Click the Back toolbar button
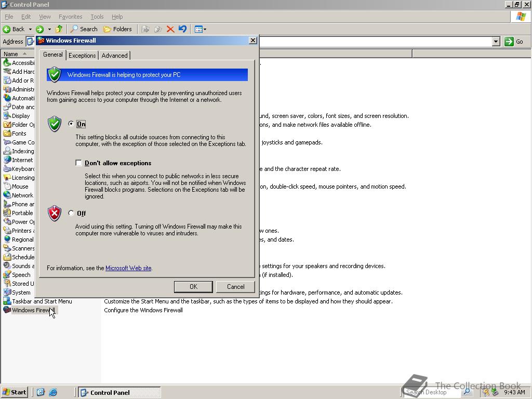532x399 pixels. click(x=14, y=29)
